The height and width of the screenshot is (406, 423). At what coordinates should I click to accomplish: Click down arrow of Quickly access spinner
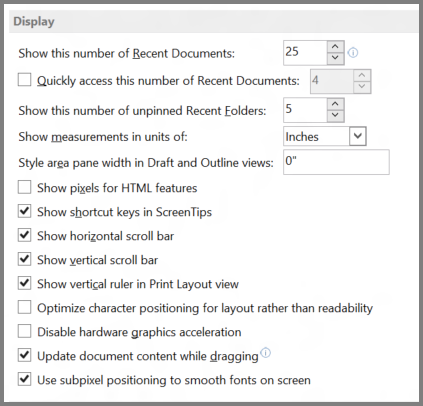(x=362, y=87)
